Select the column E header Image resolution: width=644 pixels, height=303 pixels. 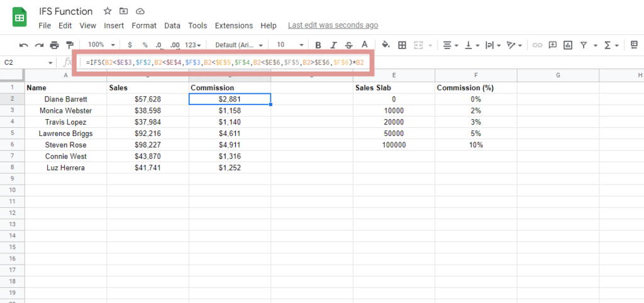coord(394,75)
